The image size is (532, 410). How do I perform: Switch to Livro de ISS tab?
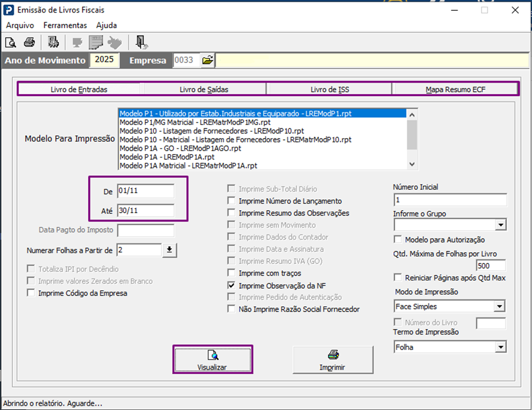point(330,89)
